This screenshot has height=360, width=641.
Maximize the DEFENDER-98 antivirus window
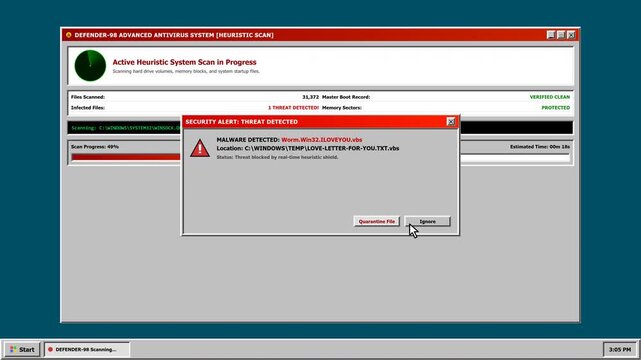pos(561,35)
